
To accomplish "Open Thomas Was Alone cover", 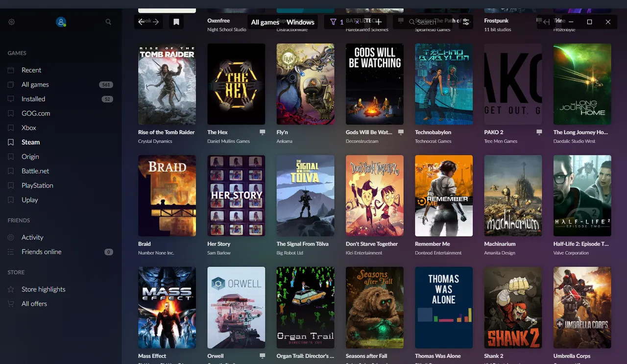I will tap(444, 308).
